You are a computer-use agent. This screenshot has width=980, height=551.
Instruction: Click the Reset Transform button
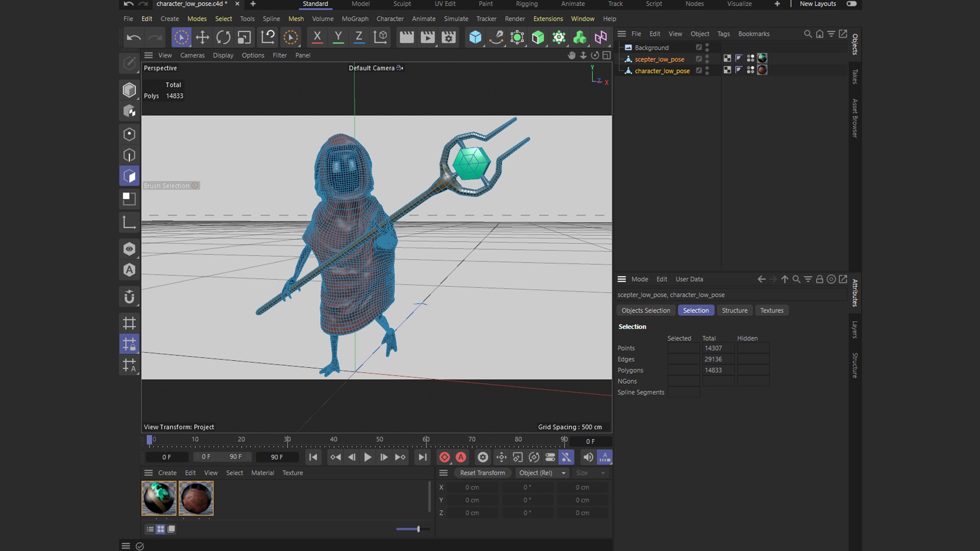click(x=482, y=473)
